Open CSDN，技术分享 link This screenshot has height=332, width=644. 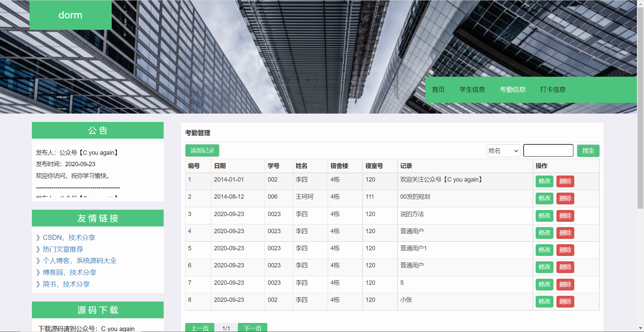(x=69, y=238)
